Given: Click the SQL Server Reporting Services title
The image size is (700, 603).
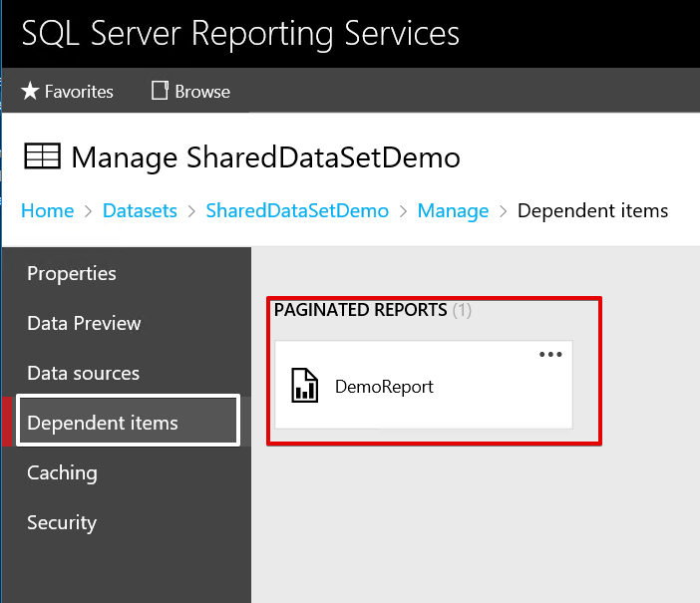Looking at the screenshot, I should tap(240, 33).
